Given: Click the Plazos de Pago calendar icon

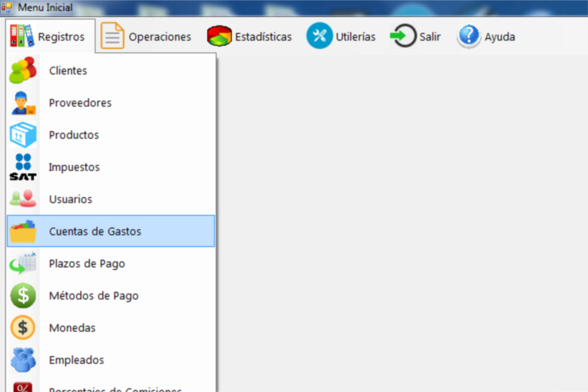Looking at the screenshot, I should 23,264.
